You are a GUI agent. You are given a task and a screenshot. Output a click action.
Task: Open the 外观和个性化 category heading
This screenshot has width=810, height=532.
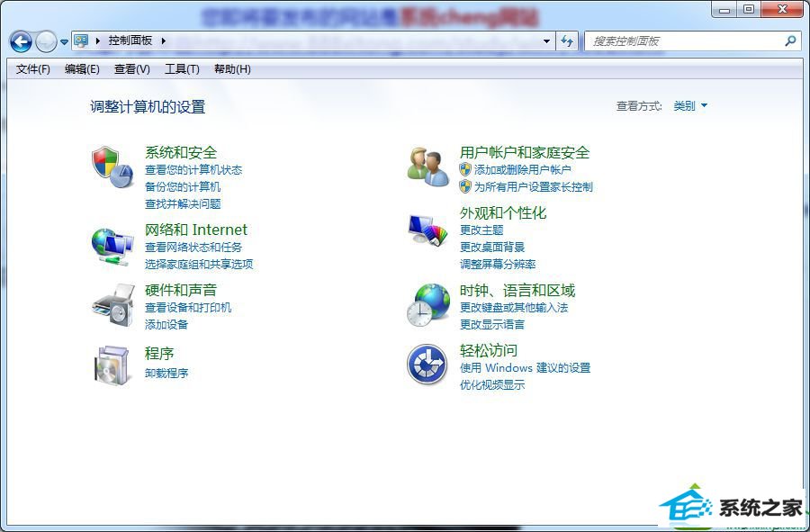coord(503,212)
